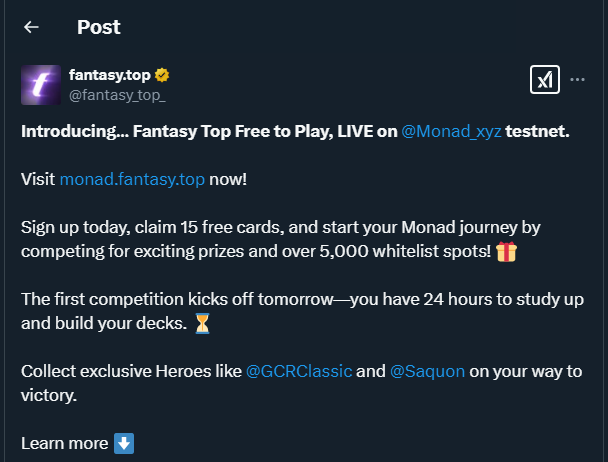Click the "Learn more" text
This screenshot has height=462, width=608.
pyautogui.click(x=64, y=442)
